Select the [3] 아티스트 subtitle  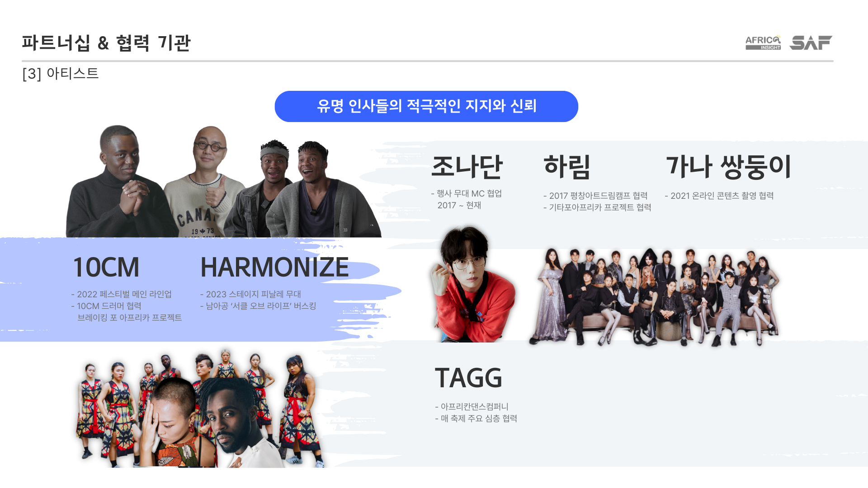click(61, 73)
